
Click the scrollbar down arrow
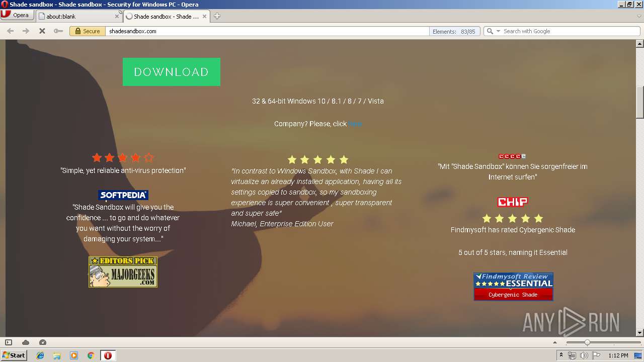[640, 332]
